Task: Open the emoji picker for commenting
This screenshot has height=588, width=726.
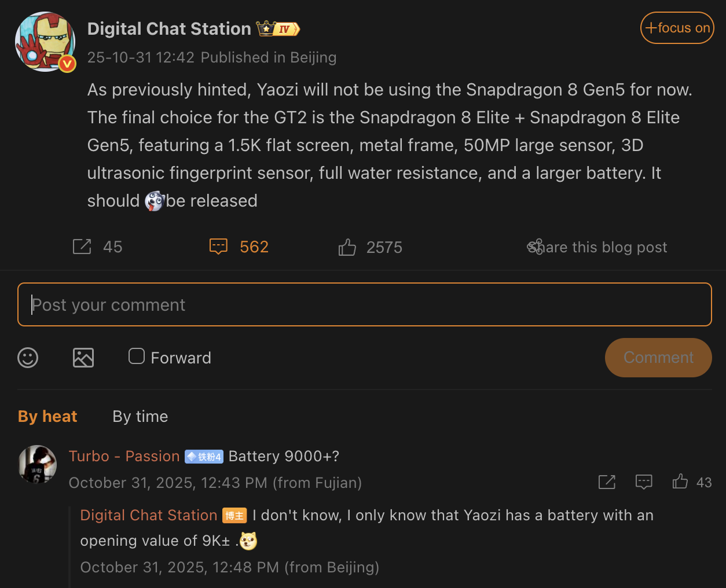Action: 27,358
